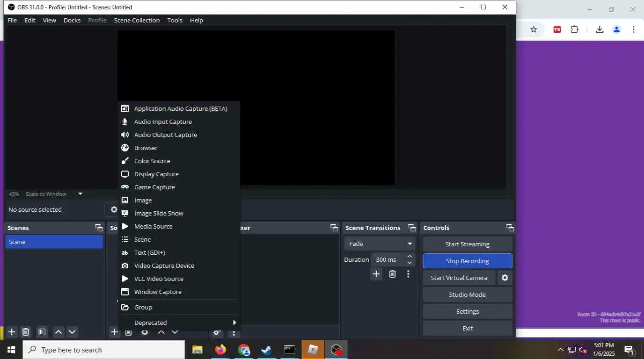Undock the Controls panel via float icon
This screenshot has width=644, height=359.
pyautogui.click(x=510, y=228)
